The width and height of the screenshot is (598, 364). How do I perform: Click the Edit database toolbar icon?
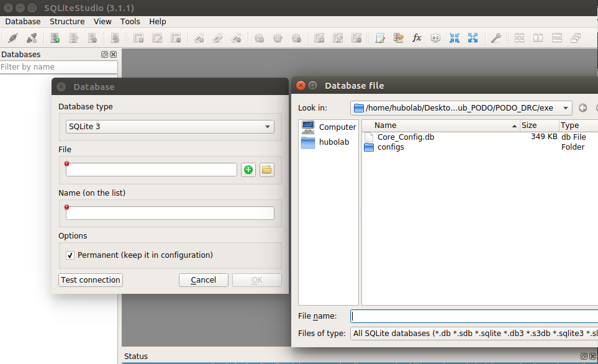pyautogui.click(x=74, y=38)
